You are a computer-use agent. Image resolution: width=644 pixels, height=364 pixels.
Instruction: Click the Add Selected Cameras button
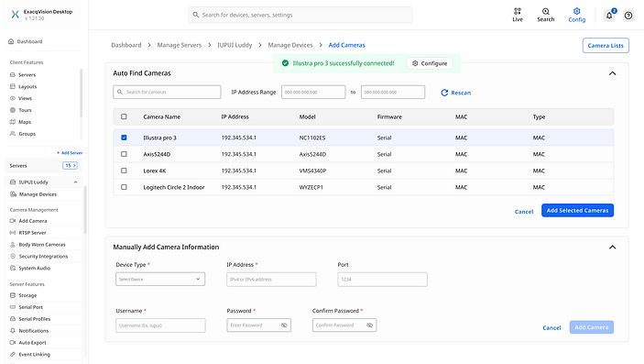click(x=577, y=210)
